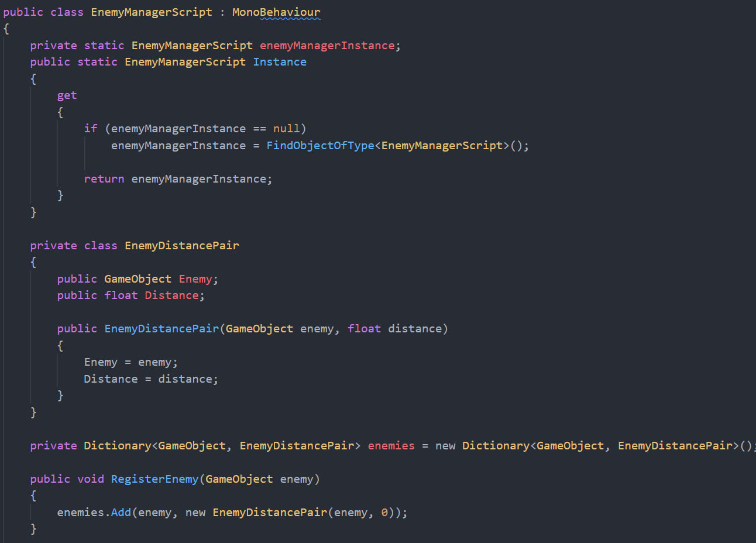Click the RegisterEnemy method name
The image size is (756, 543).
155,479
